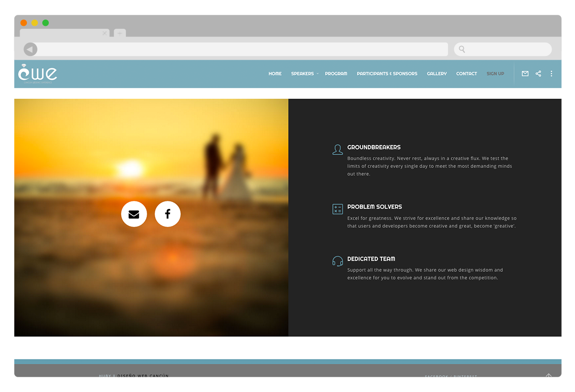575x392 pixels.
Task: Open the Home menu item
Action: coord(275,74)
